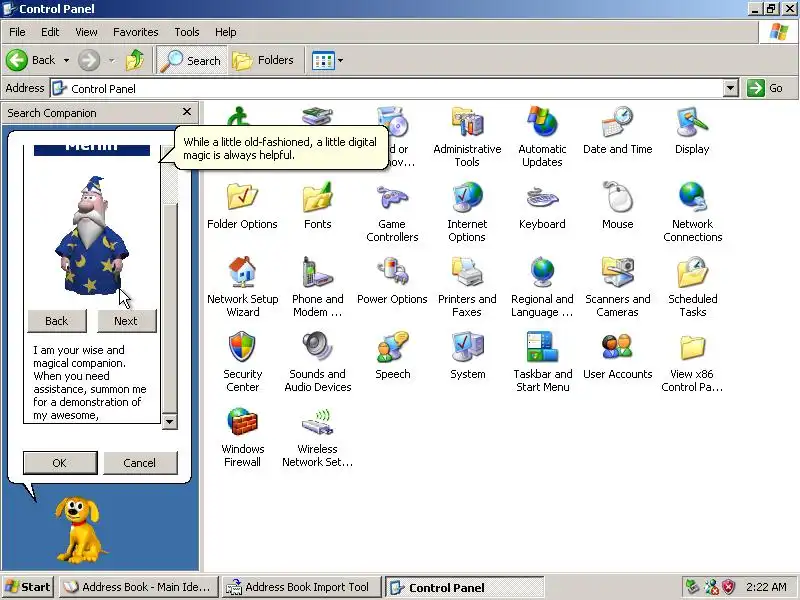
Task: Open View x86 Control Panel folder
Action: pyautogui.click(x=692, y=362)
